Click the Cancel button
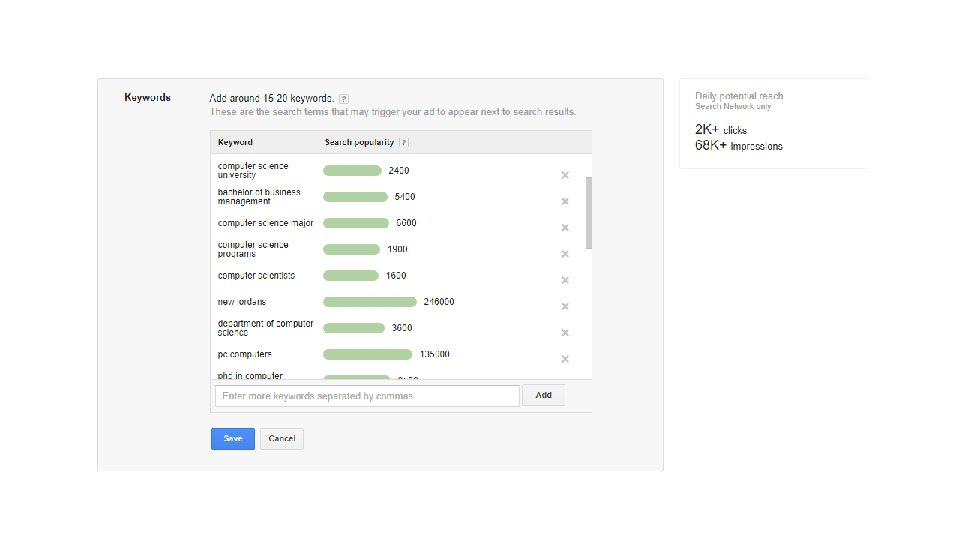The width and height of the screenshot is (960, 540). [x=281, y=438]
